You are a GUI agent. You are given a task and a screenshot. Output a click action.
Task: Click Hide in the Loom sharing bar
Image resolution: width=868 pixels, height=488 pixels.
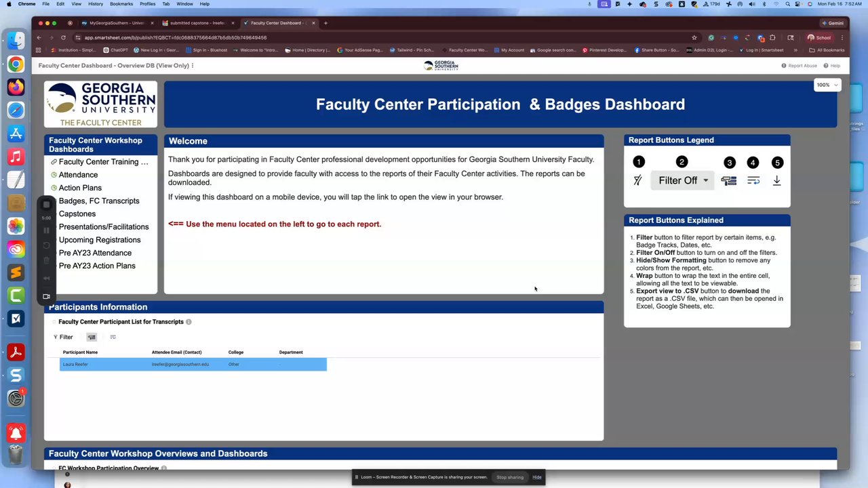[537, 477]
